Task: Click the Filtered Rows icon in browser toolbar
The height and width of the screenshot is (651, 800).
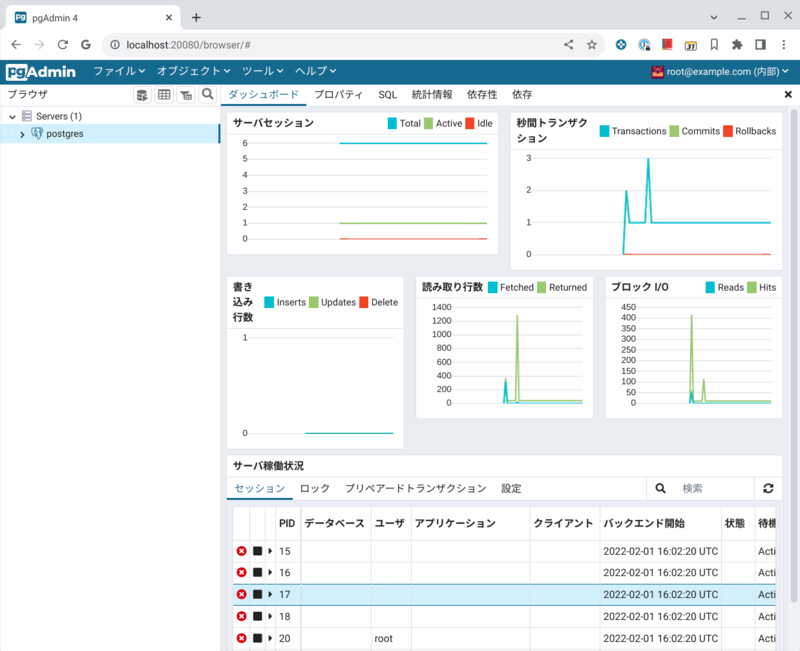Action: [x=186, y=95]
